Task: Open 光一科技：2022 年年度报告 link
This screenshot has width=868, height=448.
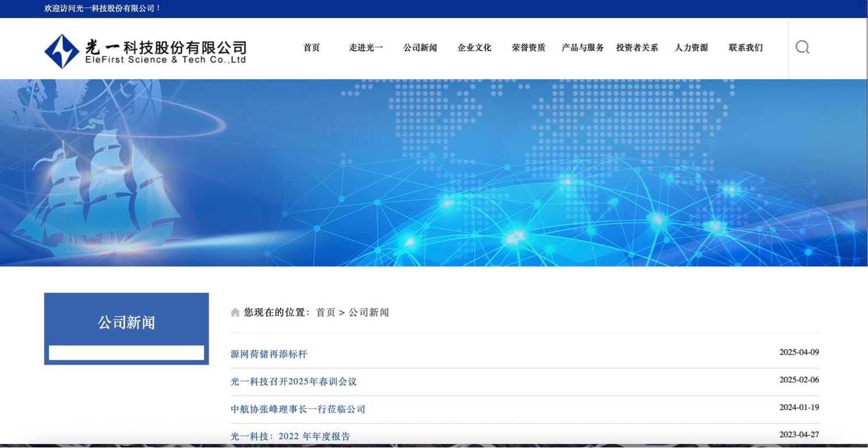Action: [290, 436]
